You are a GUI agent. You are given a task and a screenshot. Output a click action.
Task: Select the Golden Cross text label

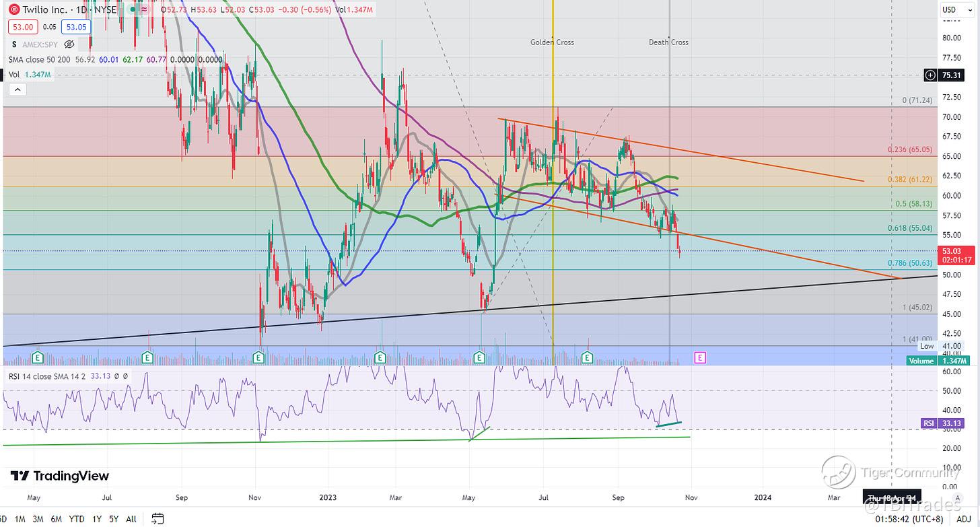(x=552, y=42)
